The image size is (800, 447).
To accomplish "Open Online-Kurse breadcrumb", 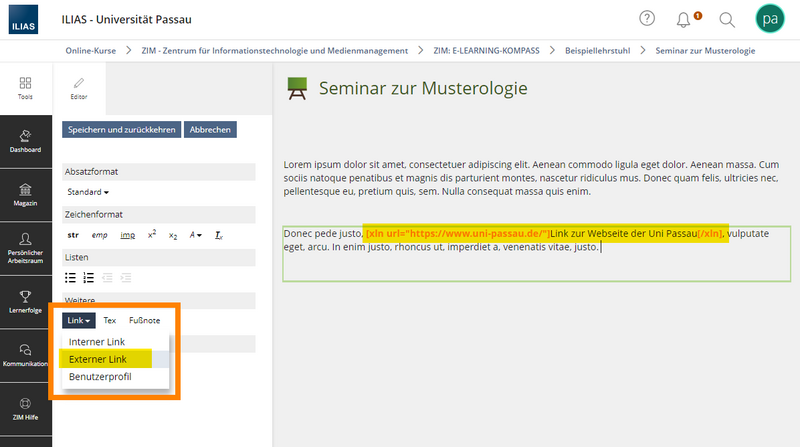I will tap(90, 51).
